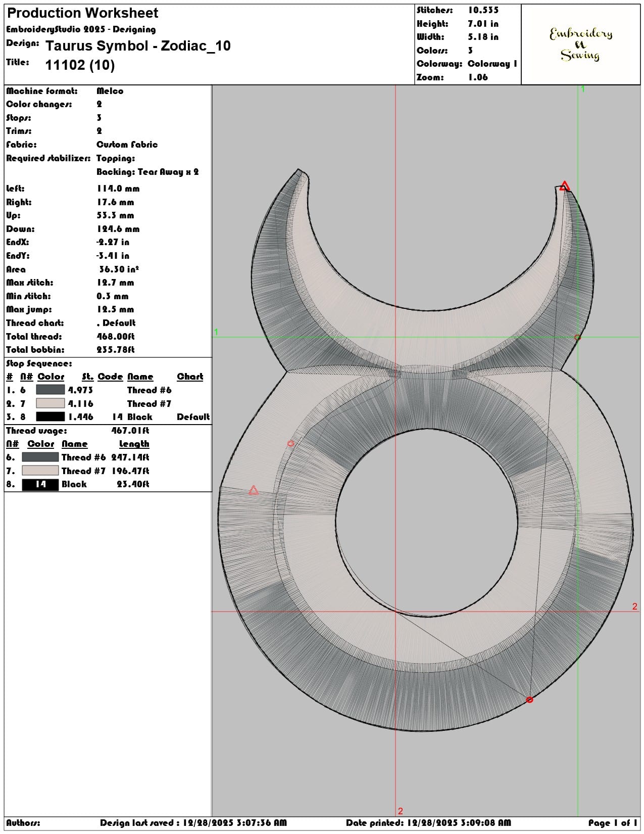Click Max jump value 12.5 mm
The height and width of the screenshot is (834, 644).
(x=115, y=309)
